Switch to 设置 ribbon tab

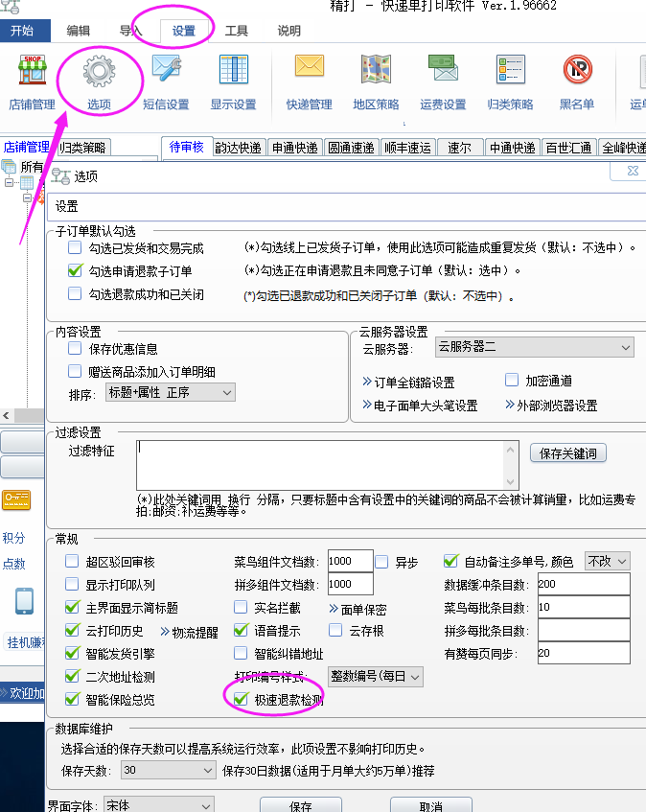tap(184, 31)
